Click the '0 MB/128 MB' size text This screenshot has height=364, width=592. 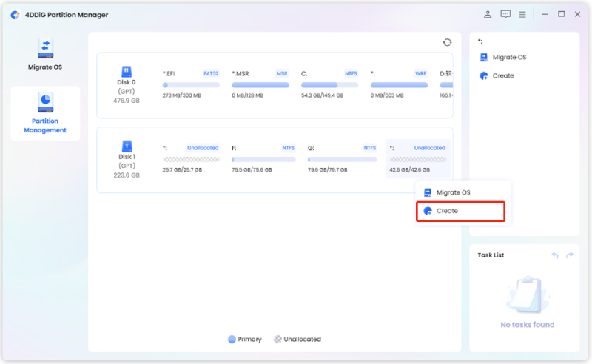247,95
